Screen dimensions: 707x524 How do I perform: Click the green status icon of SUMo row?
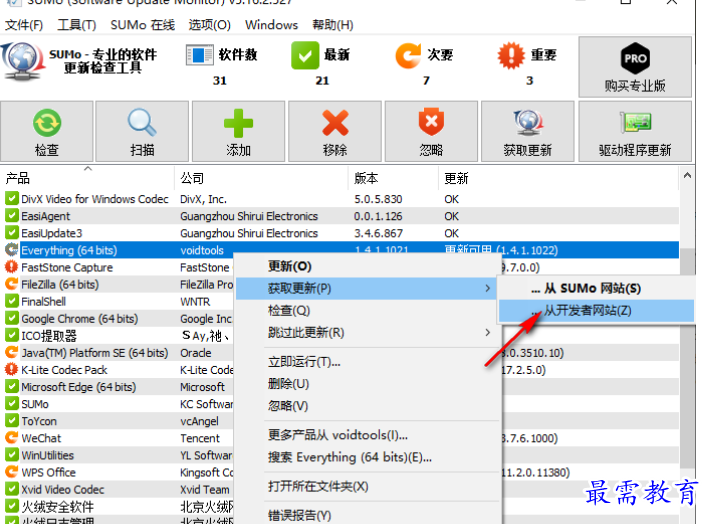[12, 404]
